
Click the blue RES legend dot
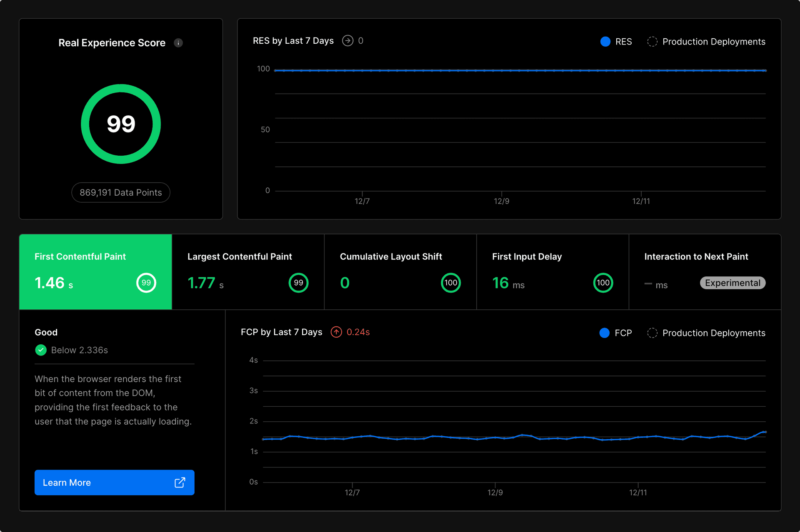click(605, 42)
